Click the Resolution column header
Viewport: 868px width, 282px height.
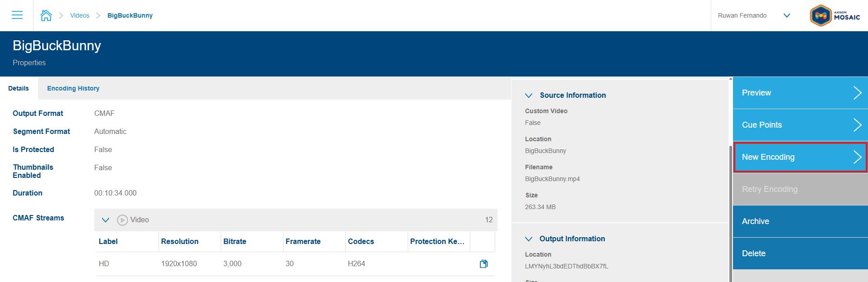[x=180, y=242]
